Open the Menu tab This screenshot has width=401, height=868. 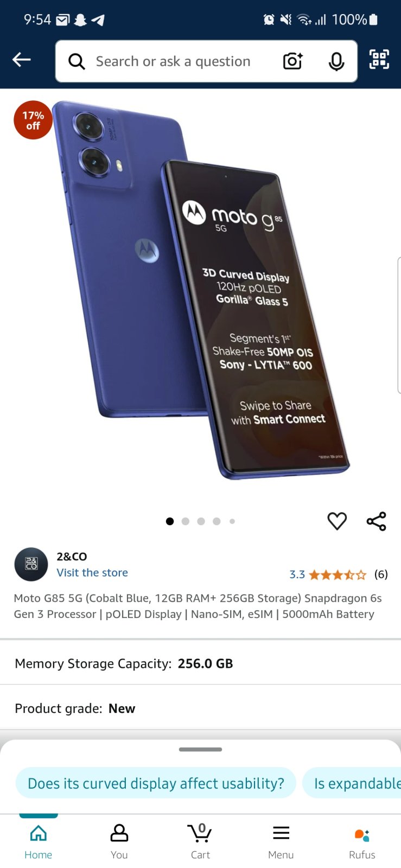281,841
